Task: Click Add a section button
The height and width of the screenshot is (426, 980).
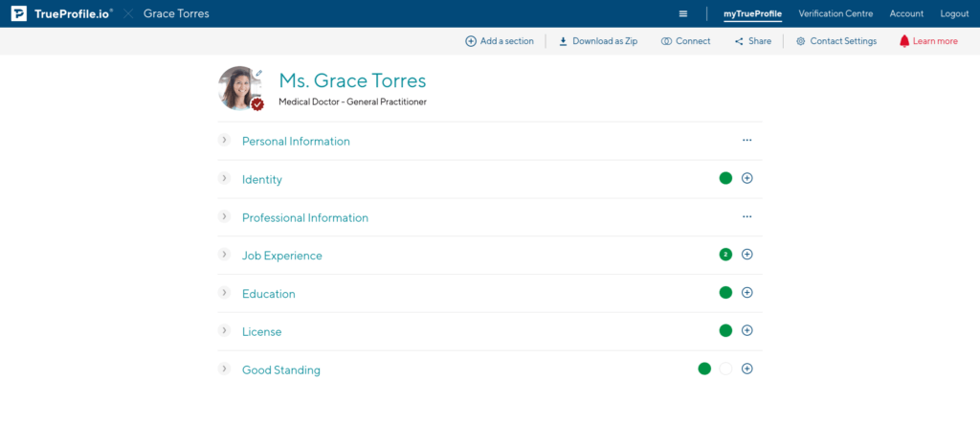Action: click(x=500, y=41)
